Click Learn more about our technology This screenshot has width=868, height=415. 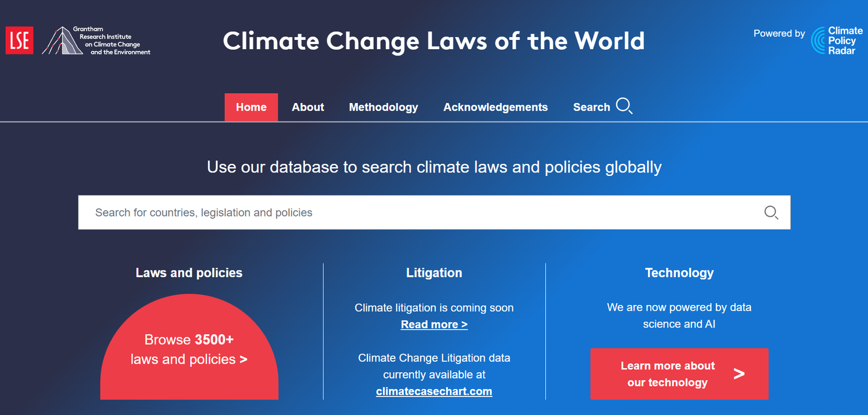tap(679, 374)
